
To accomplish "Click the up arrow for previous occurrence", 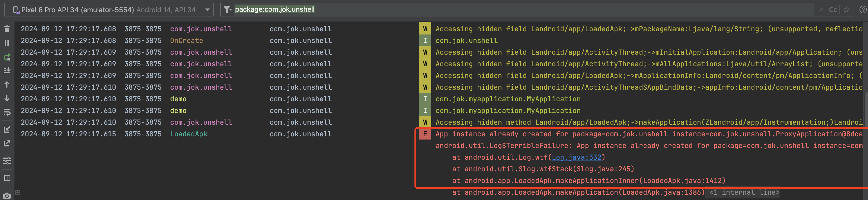I will (x=7, y=84).
